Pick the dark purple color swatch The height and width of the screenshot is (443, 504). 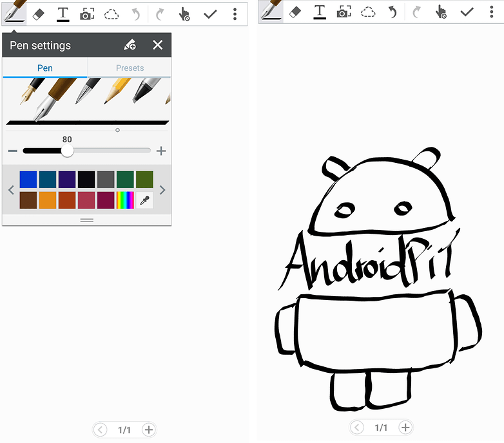(x=67, y=179)
